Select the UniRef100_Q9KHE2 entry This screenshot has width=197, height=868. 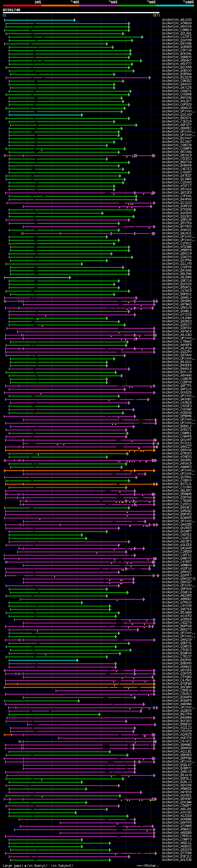pos(177,128)
